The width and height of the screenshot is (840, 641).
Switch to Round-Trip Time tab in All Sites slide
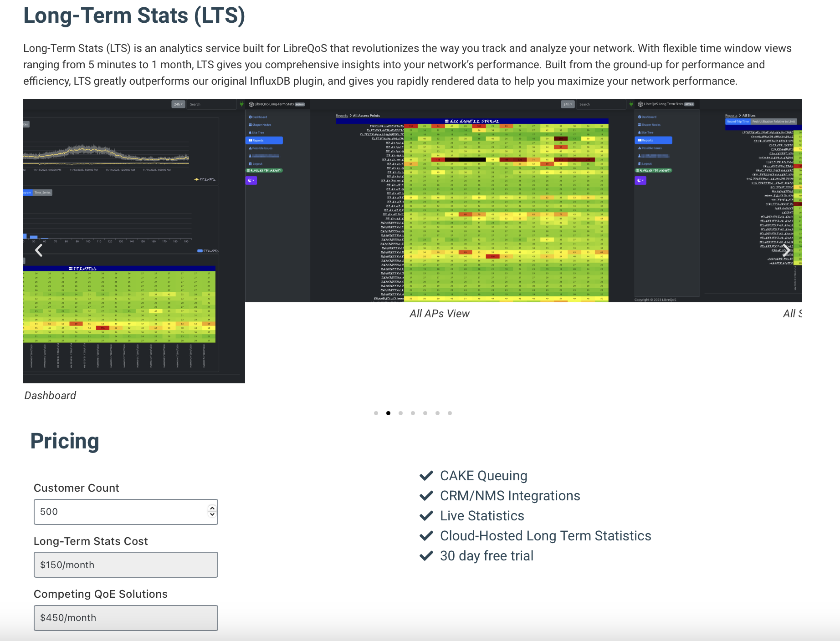(738, 122)
